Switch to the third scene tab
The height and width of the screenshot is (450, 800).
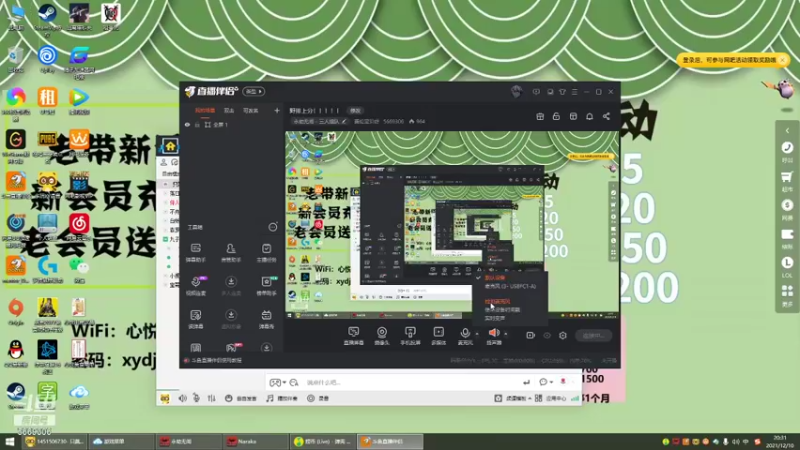(x=251, y=110)
